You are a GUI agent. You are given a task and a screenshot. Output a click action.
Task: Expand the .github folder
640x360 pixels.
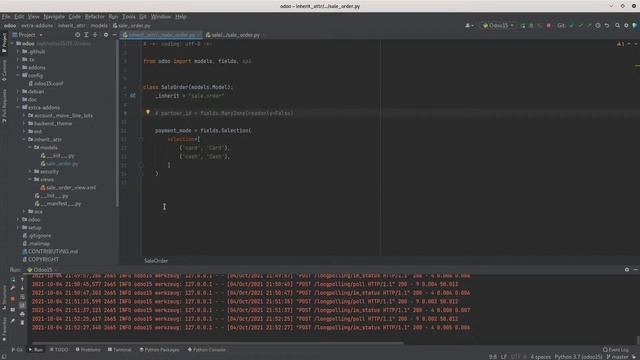(18, 52)
